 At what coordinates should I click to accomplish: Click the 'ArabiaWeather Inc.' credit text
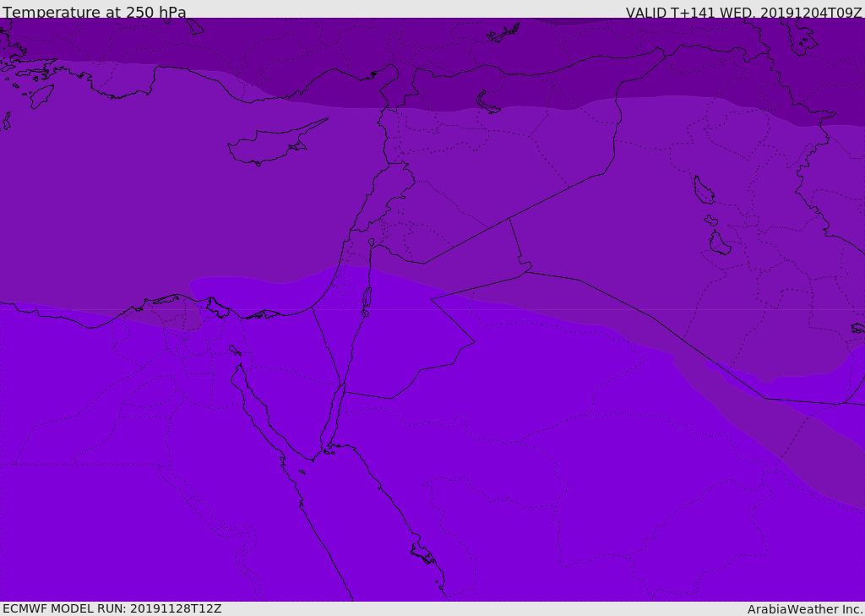tap(805, 609)
